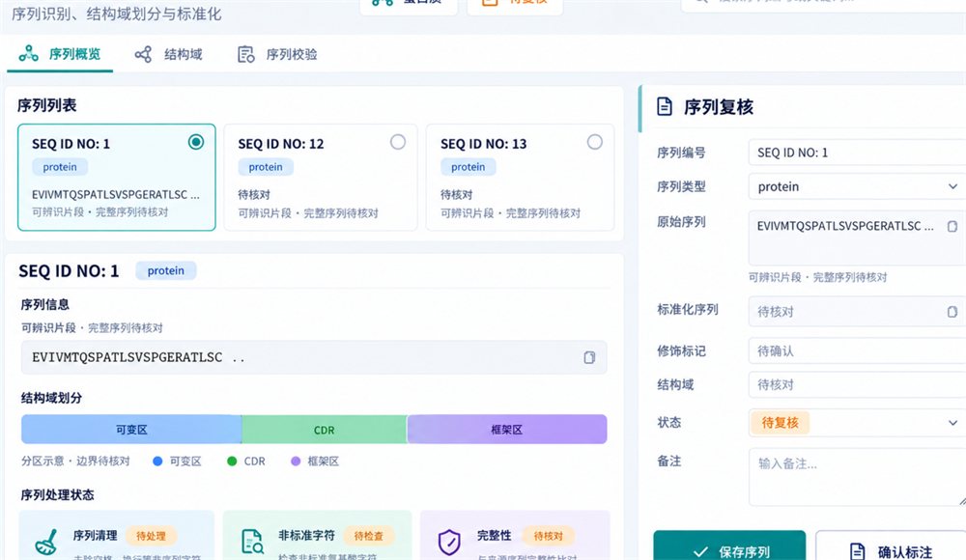Copy the sequence in the 序列信息 box
The height and width of the screenshot is (560, 966).
coord(589,357)
